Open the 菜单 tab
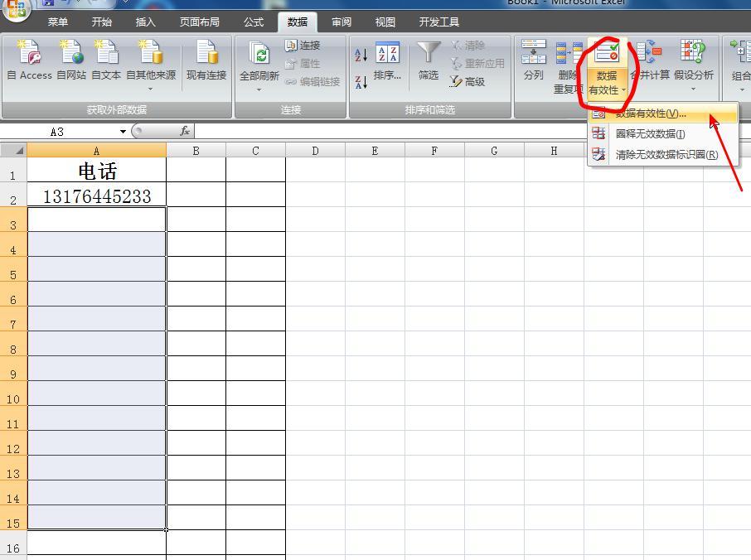Image resolution: width=751 pixels, height=560 pixels. click(x=57, y=22)
